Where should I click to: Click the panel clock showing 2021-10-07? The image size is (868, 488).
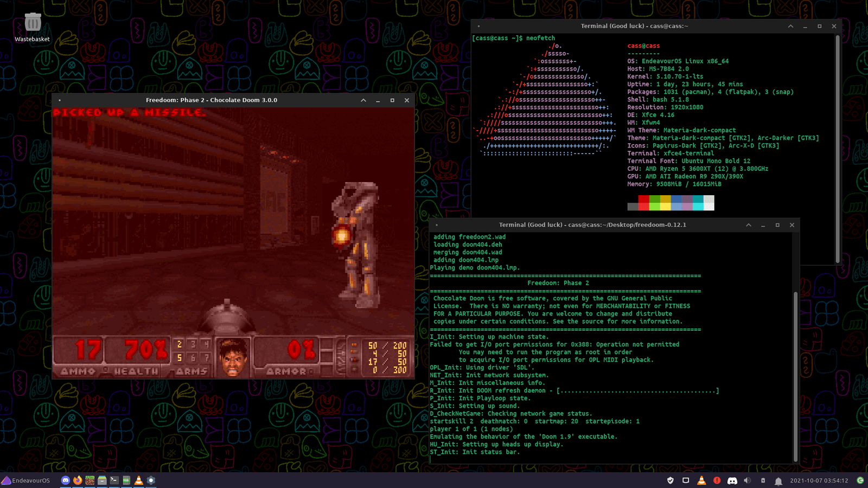point(819,480)
